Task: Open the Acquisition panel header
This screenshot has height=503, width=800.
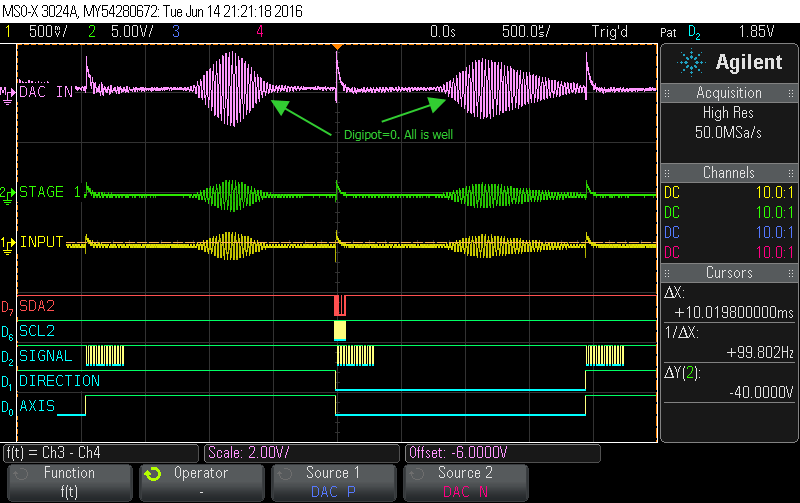Action: coord(729,93)
